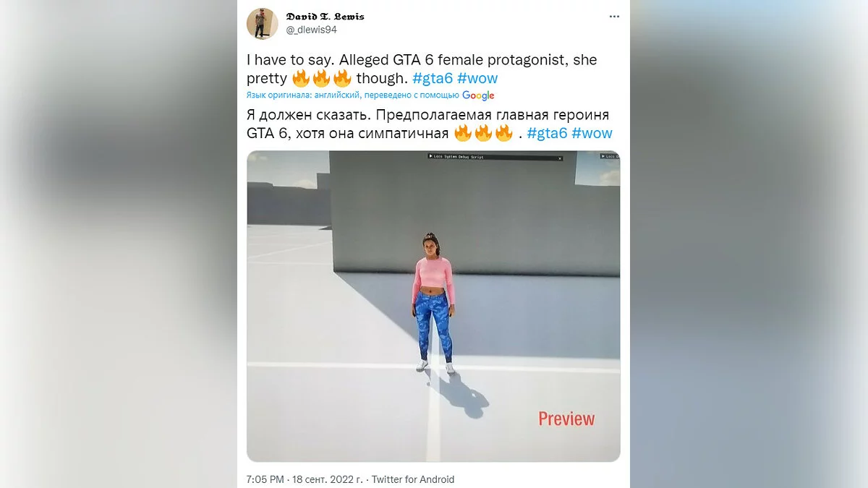Open the attached GTA 6 character image
The image size is (868, 488).
pos(433,306)
